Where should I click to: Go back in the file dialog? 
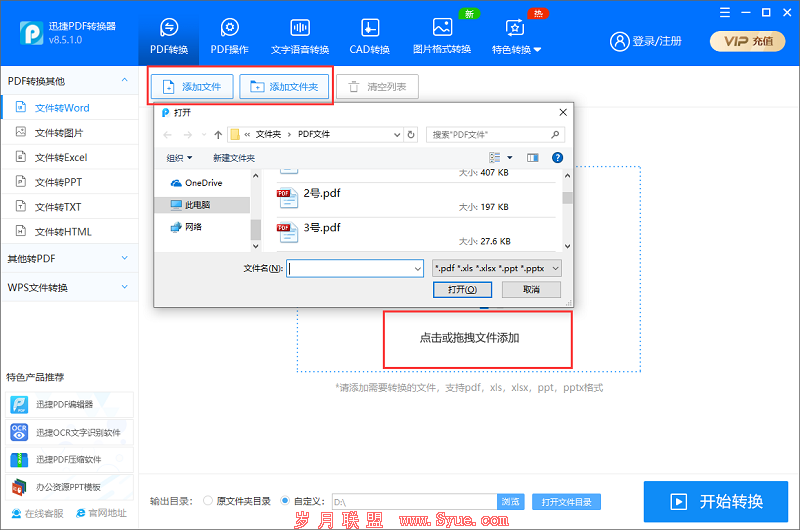coord(167,135)
